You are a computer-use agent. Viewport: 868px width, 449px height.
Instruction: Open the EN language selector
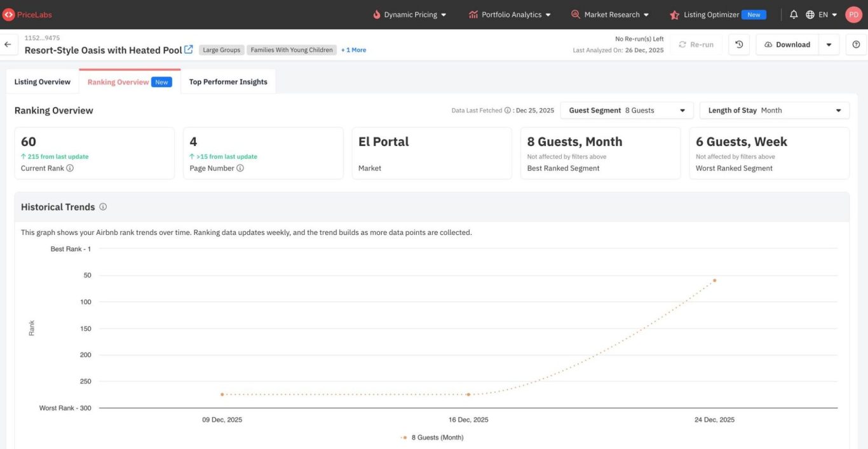822,15
